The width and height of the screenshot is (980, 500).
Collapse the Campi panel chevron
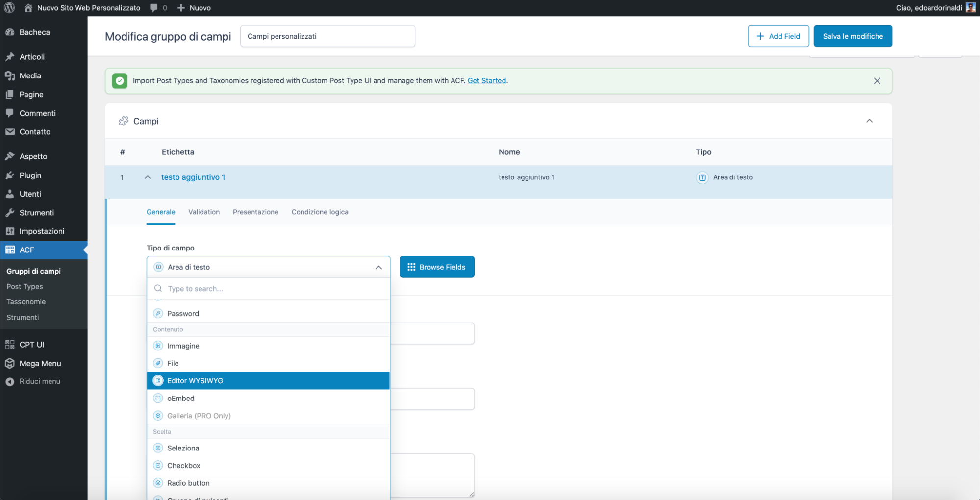[x=869, y=121]
